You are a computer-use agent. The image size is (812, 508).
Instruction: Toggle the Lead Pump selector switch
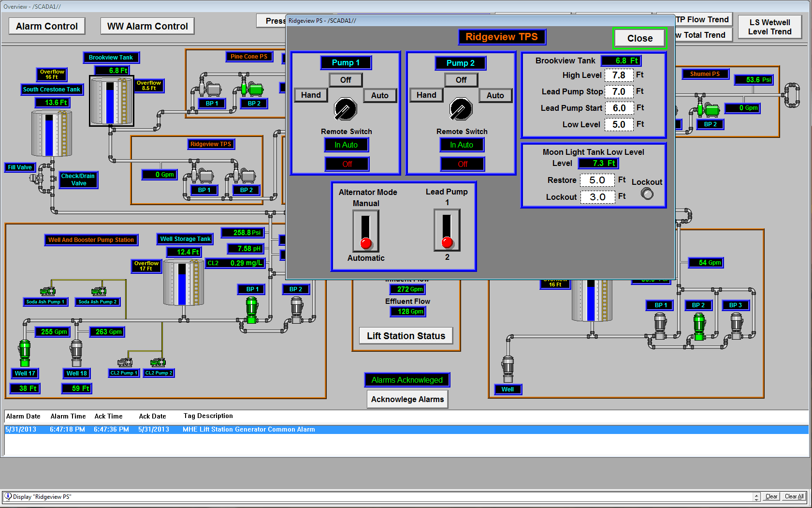[447, 230]
